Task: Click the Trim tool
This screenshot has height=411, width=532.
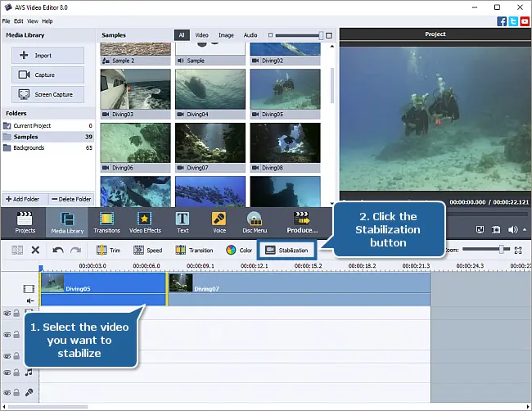Action: (x=107, y=250)
